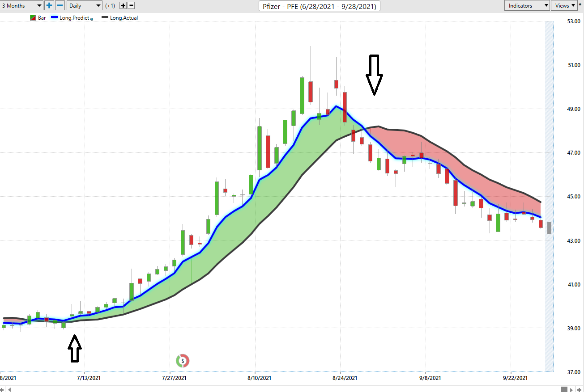Screen dimensions: 584x392
Task: Click the 49.00 price axis label
Action: coord(573,109)
